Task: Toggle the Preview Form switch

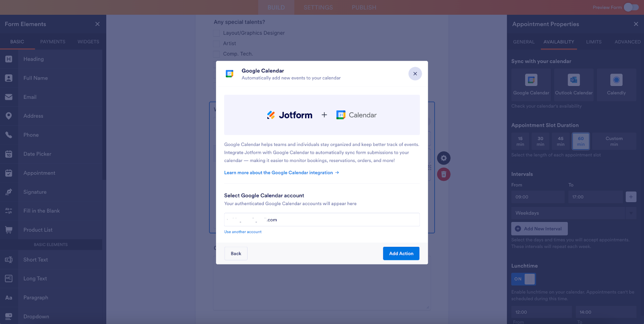Action: tap(631, 7)
